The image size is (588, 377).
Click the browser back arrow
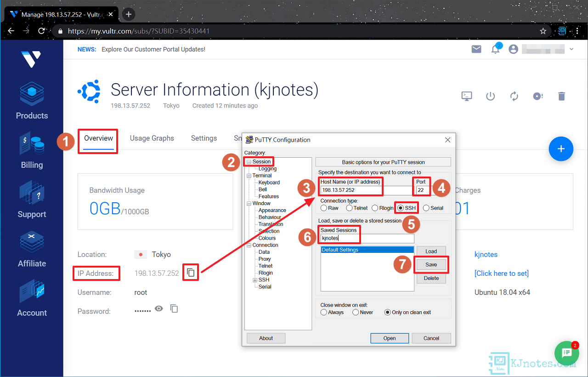coord(11,31)
